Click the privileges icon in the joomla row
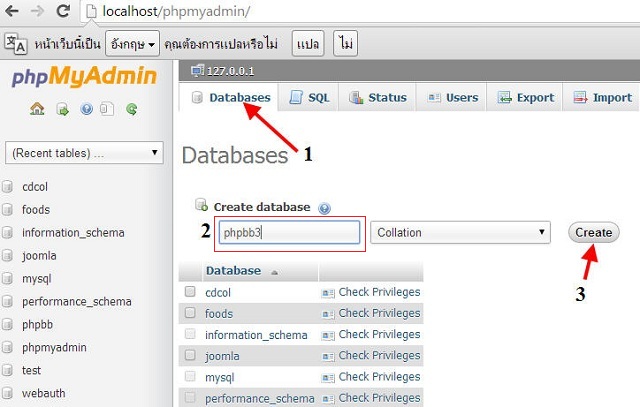Image resolution: width=640 pixels, height=407 pixels. point(328,356)
